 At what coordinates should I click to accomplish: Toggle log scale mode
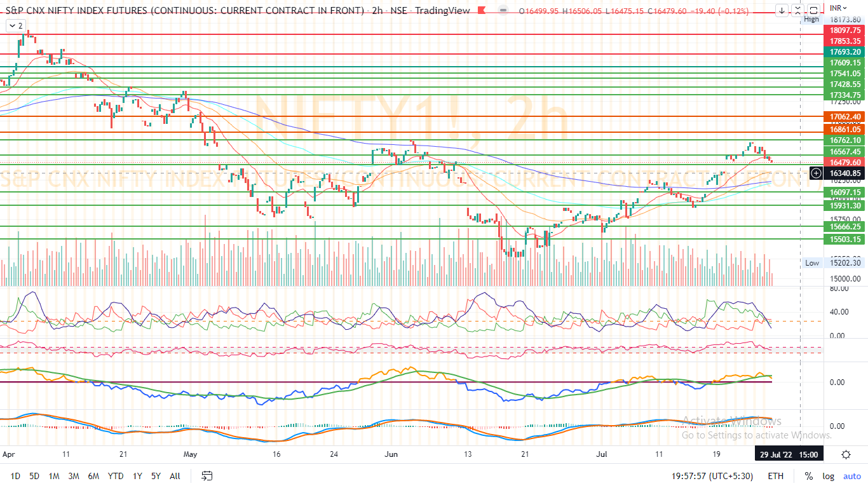point(828,476)
